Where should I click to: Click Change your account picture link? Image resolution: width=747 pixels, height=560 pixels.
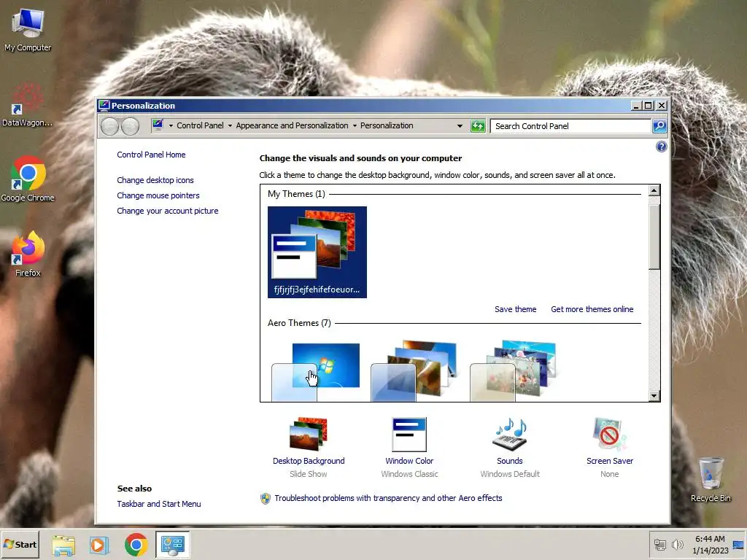pyautogui.click(x=168, y=211)
